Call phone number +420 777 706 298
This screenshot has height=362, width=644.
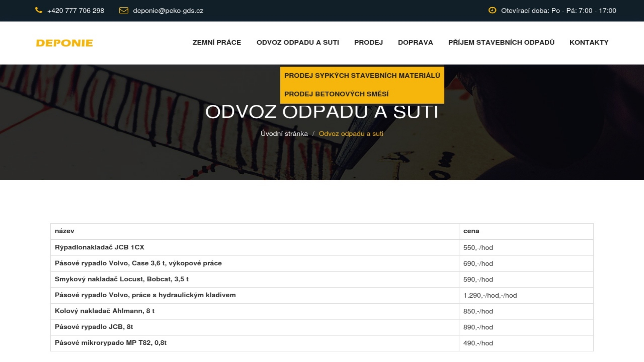76,11
